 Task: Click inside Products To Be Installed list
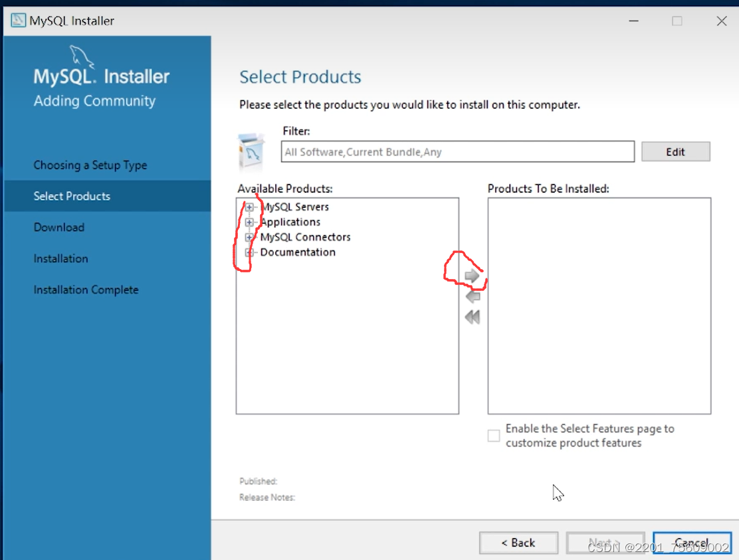tap(599, 306)
